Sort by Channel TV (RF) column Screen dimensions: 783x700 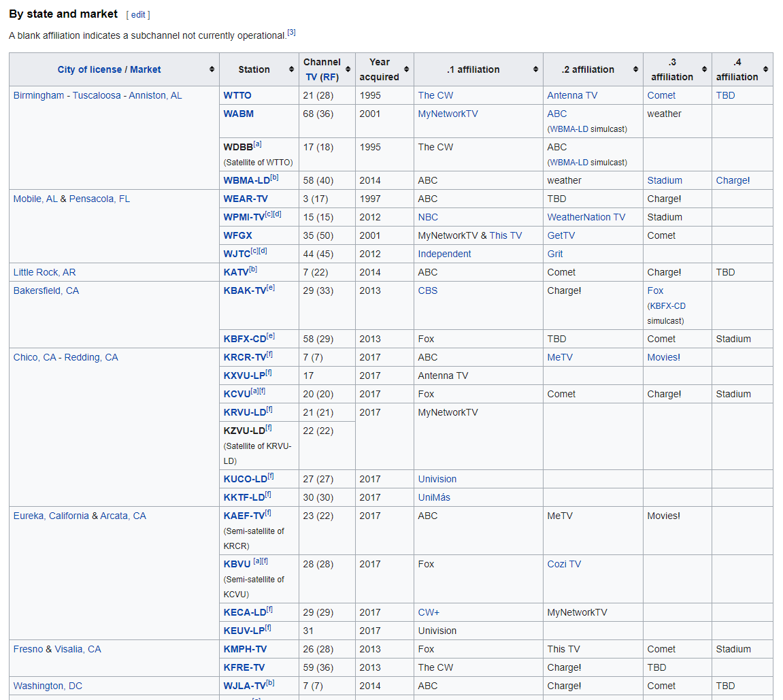(x=348, y=69)
